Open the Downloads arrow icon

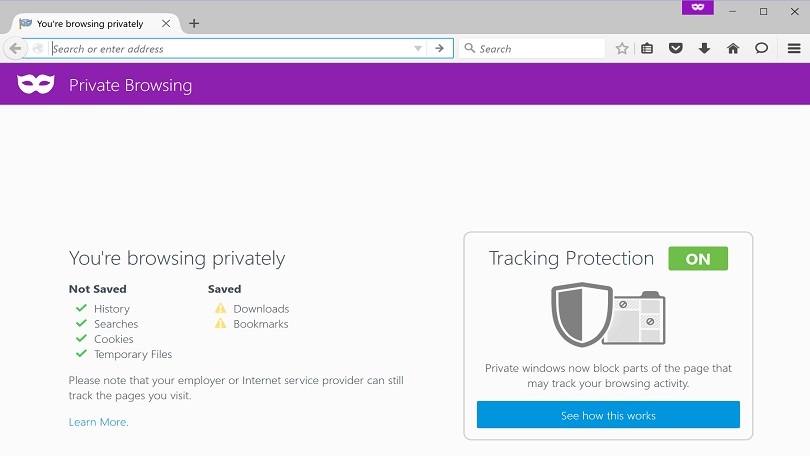click(x=704, y=48)
